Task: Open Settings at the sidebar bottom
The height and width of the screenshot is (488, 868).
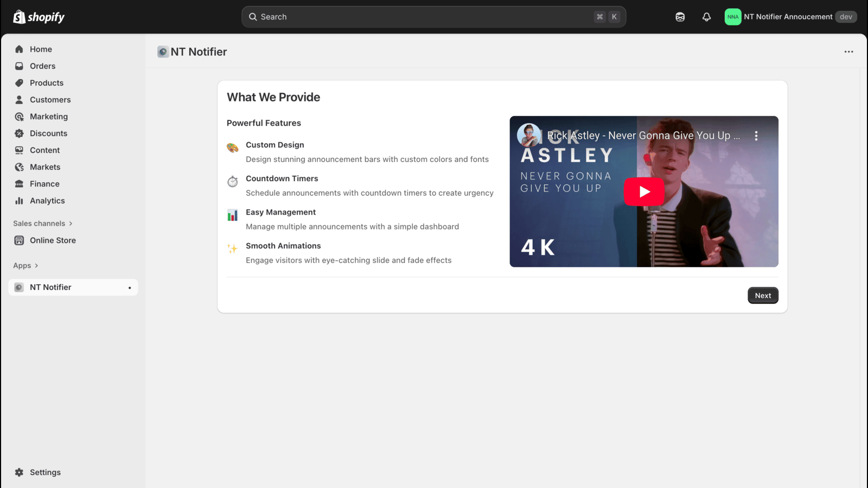Action: [73, 472]
